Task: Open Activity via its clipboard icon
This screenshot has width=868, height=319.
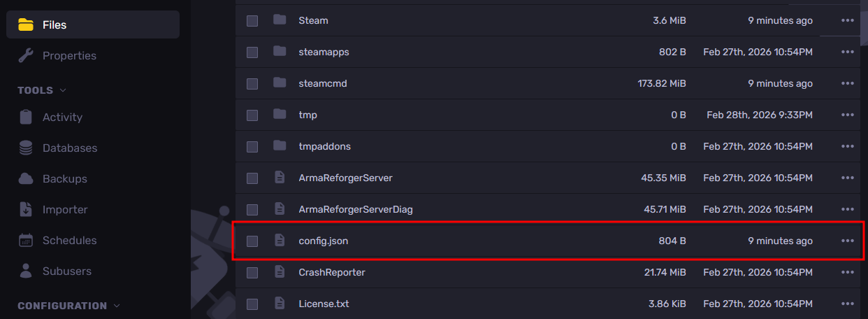Action: [26, 118]
